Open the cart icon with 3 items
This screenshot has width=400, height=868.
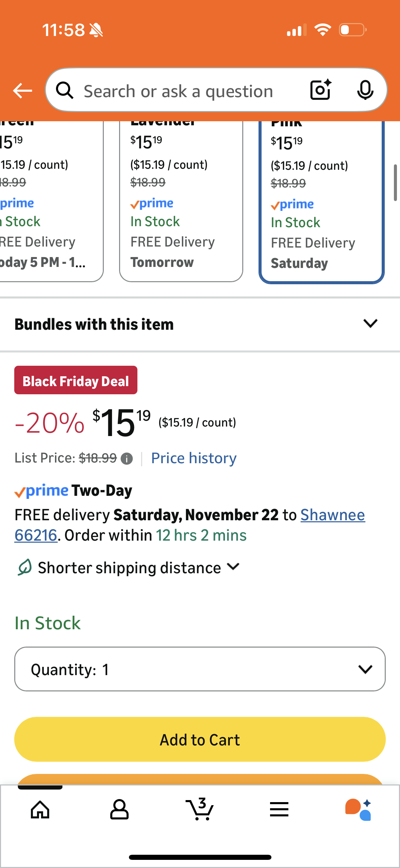point(200,809)
